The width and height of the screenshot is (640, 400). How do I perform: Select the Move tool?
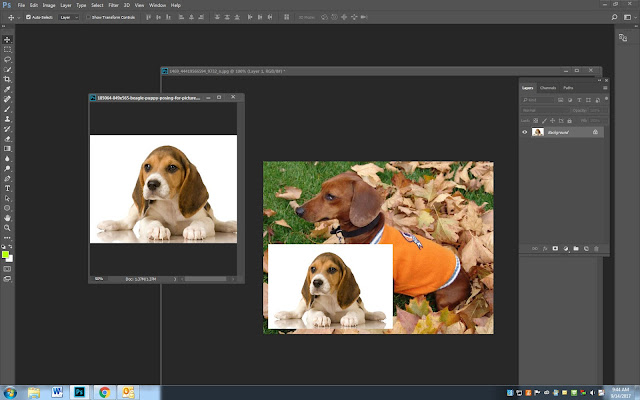pyautogui.click(x=8, y=38)
